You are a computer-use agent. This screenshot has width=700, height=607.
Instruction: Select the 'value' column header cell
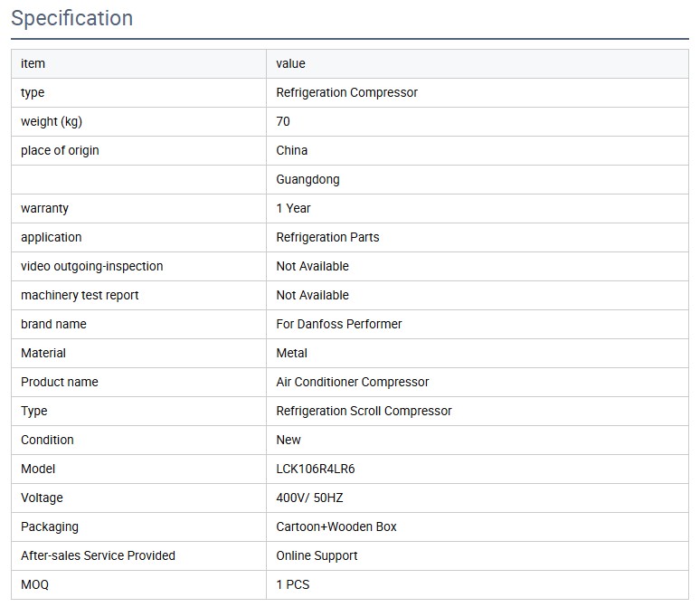(290, 63)
